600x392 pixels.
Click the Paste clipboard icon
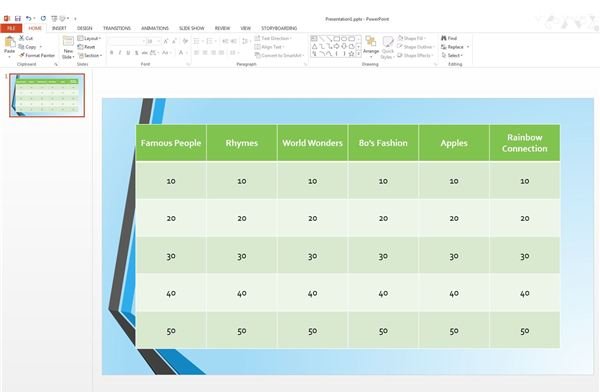10,42
